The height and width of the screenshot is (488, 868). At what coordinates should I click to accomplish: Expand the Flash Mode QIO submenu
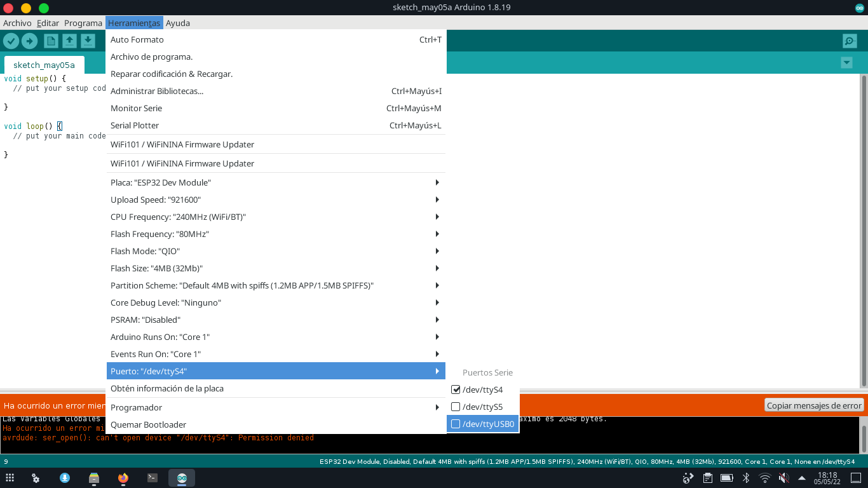click(x=276, y=251)
